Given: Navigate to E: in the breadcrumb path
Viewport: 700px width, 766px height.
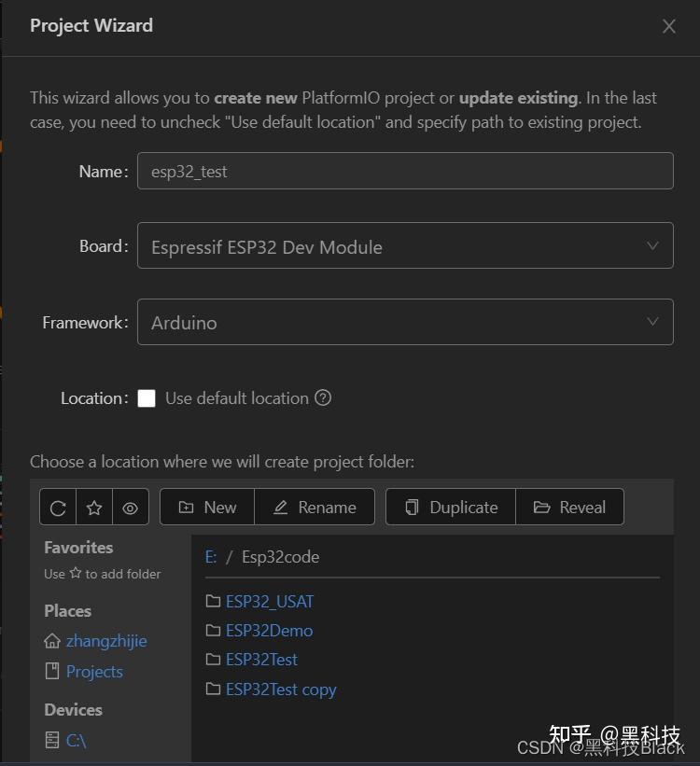Looking at the screenshot, I should coord(211,555).
